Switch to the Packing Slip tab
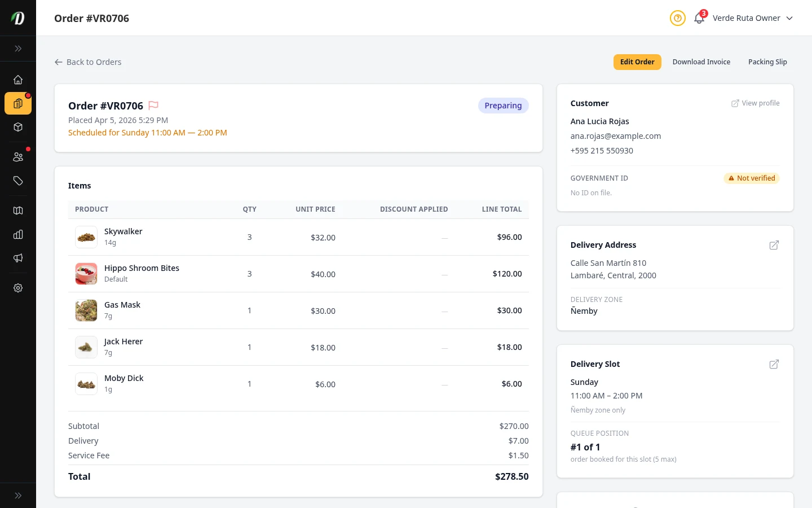812x508 pixels. tap(767, 62)
